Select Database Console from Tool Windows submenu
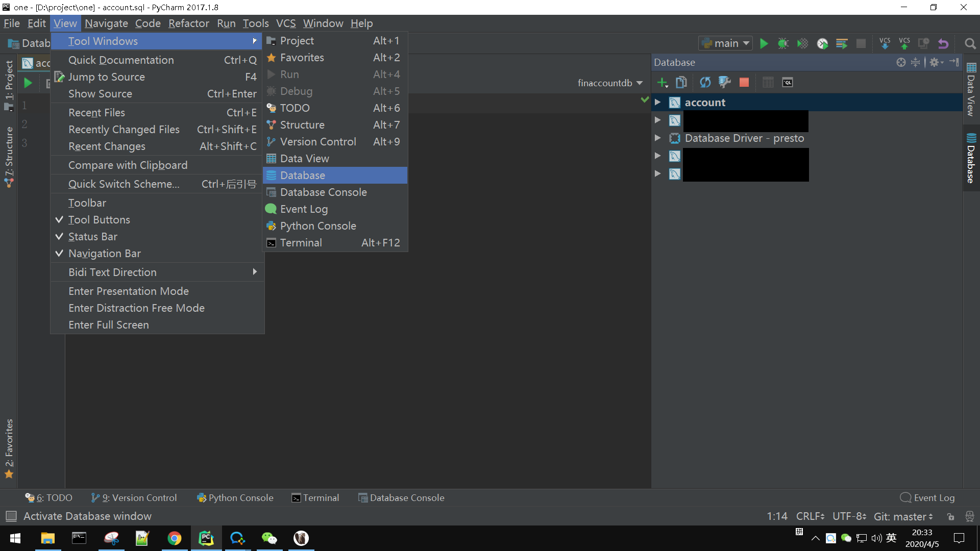Image resolution: width=980 pixels, height=551 pixels. 324,192
